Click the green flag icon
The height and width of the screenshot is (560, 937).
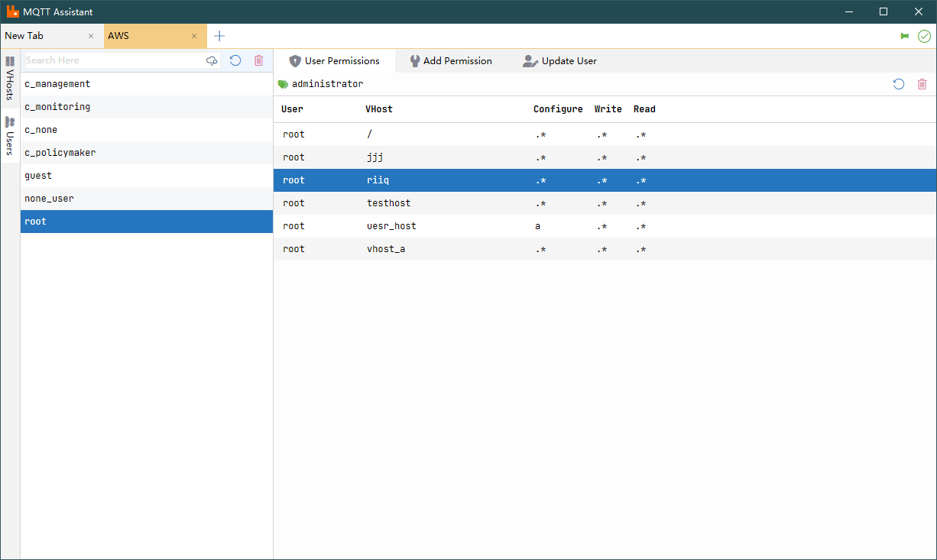[x=905, y=36]
